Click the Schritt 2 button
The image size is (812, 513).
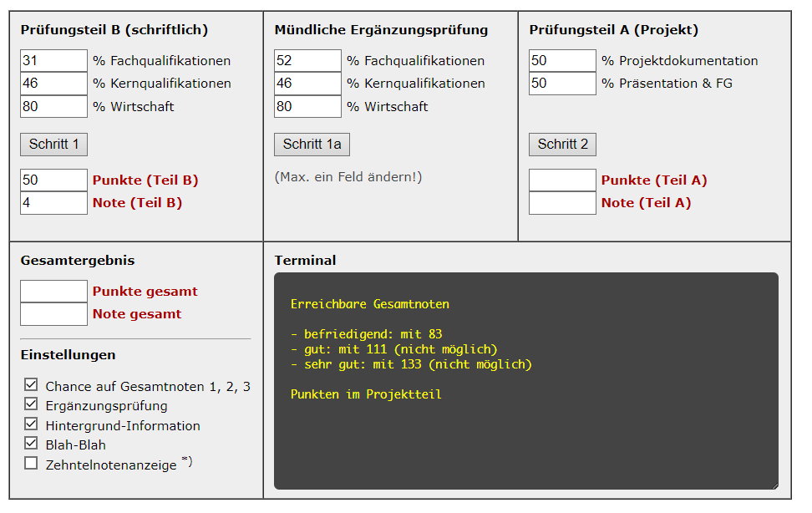562,145
